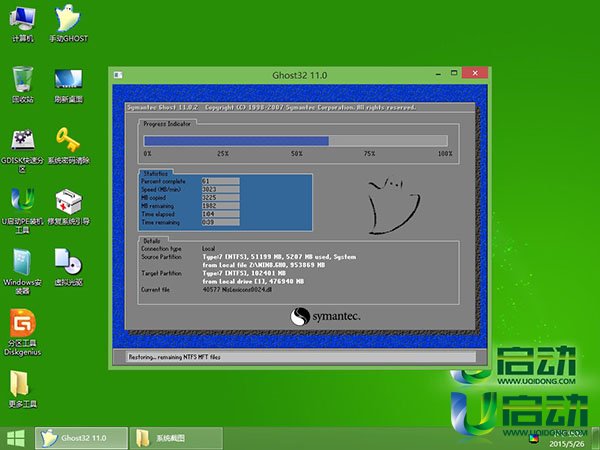Click the Connection type Local text

tap(209, 249)
